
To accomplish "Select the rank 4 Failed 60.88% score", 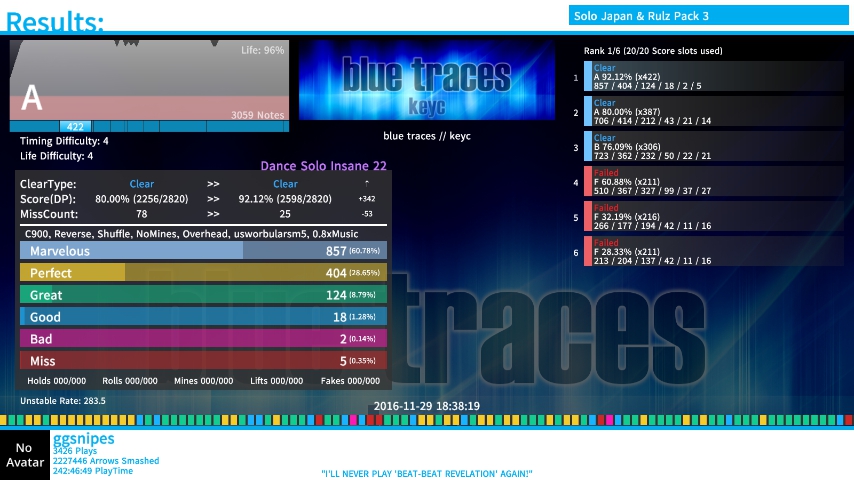I will [714, 181].
